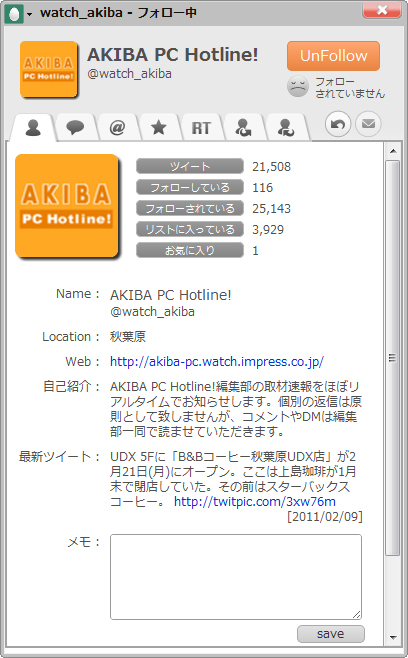Click the @watch_akiba handle in header
Screen dimensions: 408x658
pyautogui.click(x=129, y=74)
